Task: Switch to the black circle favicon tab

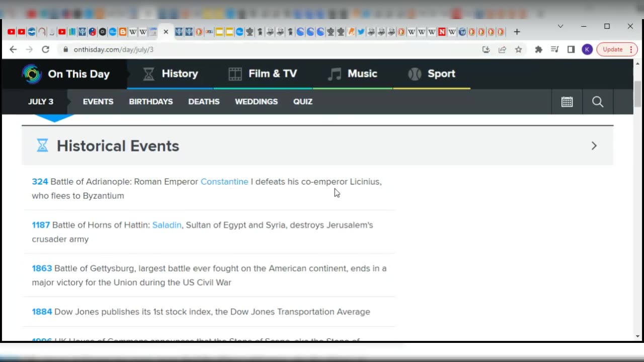Action: pos(102,32)
